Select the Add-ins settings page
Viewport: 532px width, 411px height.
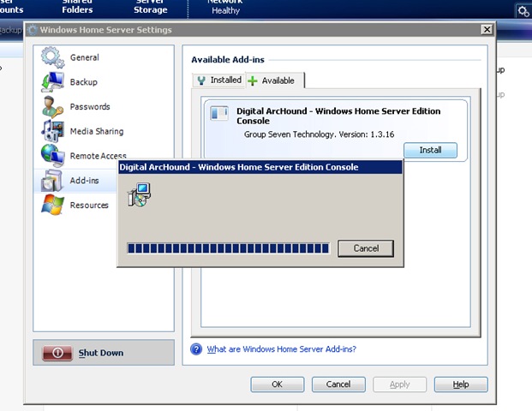point(75,181)
